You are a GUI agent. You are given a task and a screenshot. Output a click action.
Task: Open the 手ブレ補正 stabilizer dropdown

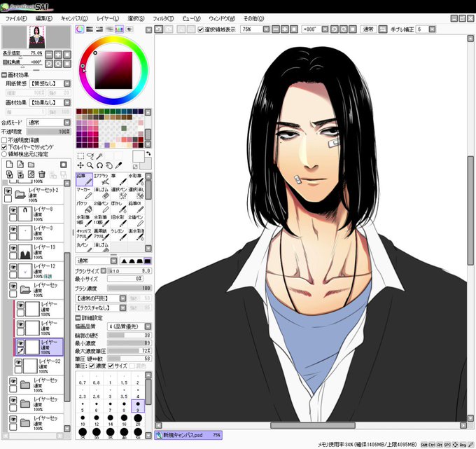tap(432, 29)
